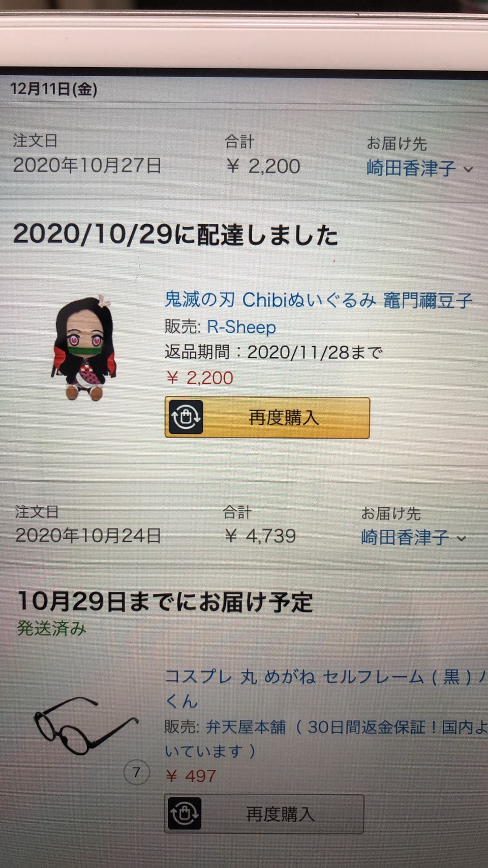This screenshot has width=488, height=868.
Task: Open the 鬼滅の刃 Chibiぬいぐるみ product link
Action: point(319,300)
